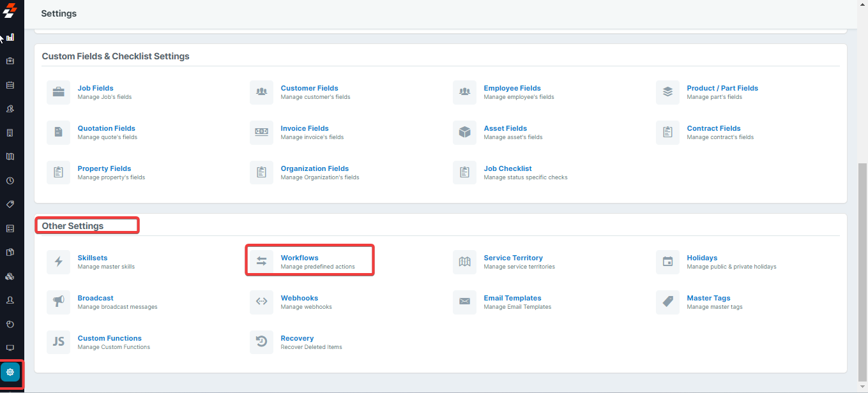Click the Broadcast megaphone icon
868x393 pixels.
(x=58, y=302)
